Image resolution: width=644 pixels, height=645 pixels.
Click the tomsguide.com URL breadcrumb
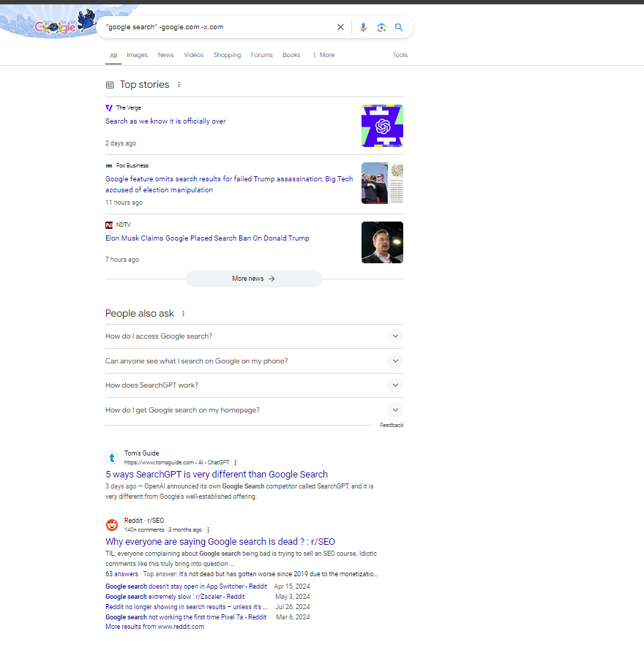[176, 462]
